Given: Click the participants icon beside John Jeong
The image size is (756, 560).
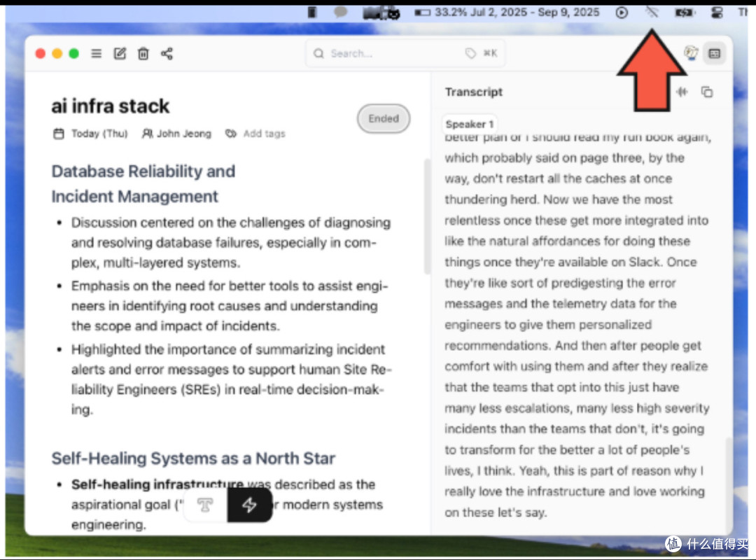Looking at the screenshot, I should 147,134.
